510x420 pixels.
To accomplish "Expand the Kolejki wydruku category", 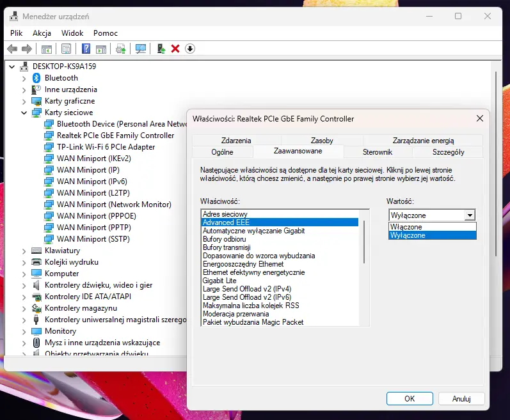I will pos(24,262).
